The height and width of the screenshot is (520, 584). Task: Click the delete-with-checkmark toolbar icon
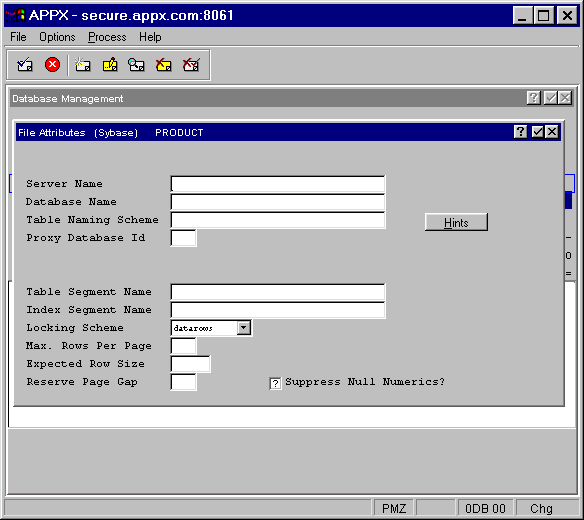pos(191,65)
